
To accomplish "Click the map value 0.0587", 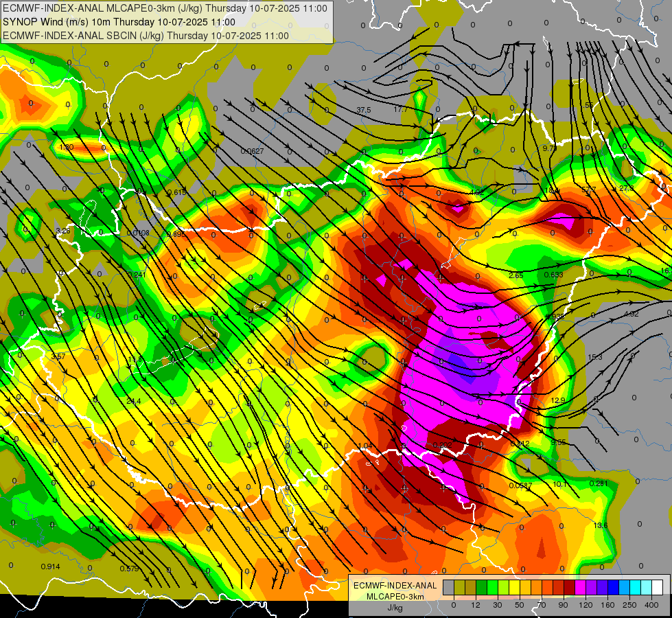I will click(x=520, y=485).
